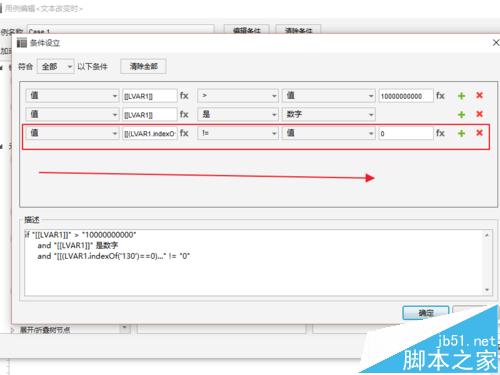This screenshot has width=500, height=375.
Task: Select 展开/折叠树节点 item in background list
Action: click(x=45, y=330)
